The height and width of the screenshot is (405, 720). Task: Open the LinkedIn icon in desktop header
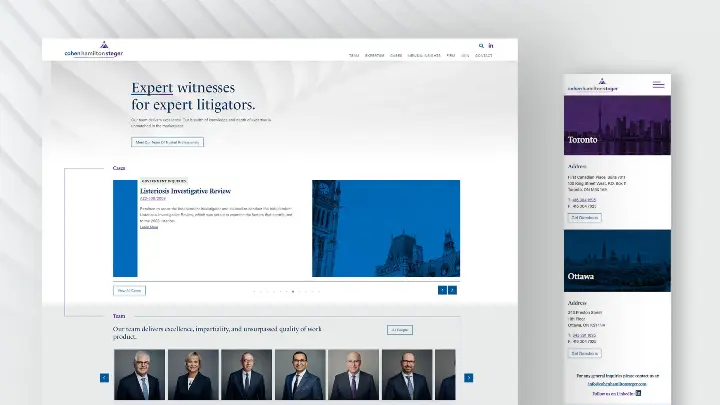tap(490, 46)
